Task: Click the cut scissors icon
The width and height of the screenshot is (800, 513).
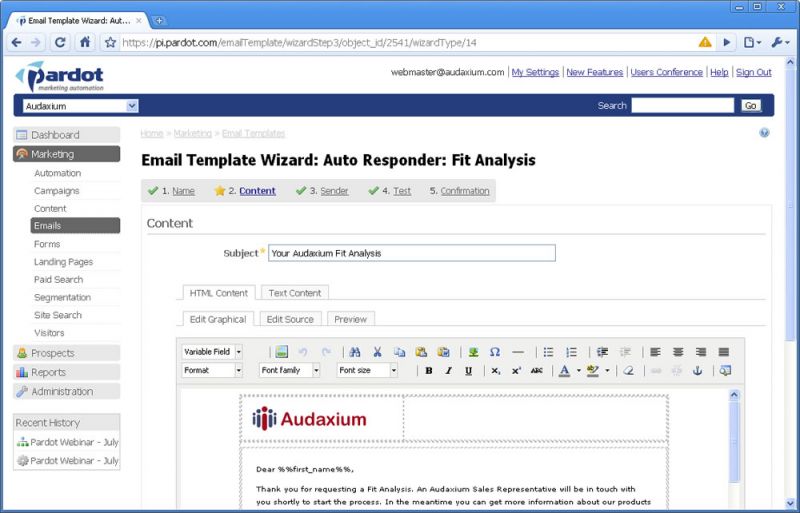Action: click(378, 352)
